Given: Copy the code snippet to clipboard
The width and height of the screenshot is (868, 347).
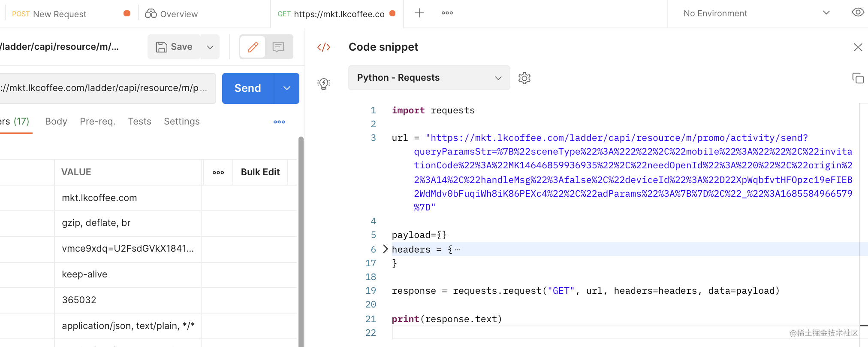Looking at the screenshot, I should 858,78.
